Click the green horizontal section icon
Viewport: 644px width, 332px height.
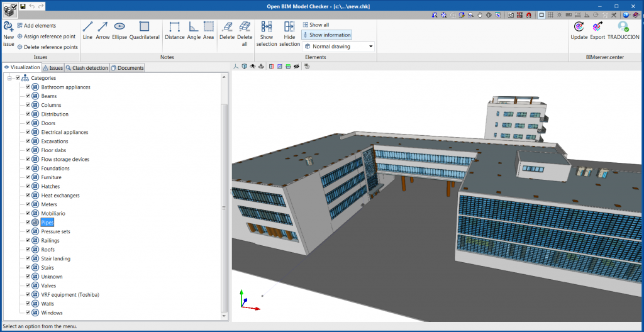[288, 67]
